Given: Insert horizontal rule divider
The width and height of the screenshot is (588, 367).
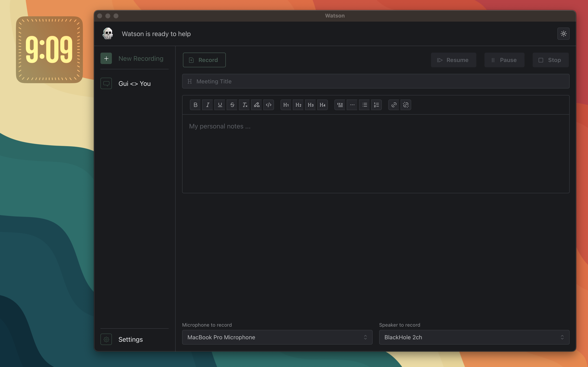Looking at the screenshot, I should pos(352,105).
